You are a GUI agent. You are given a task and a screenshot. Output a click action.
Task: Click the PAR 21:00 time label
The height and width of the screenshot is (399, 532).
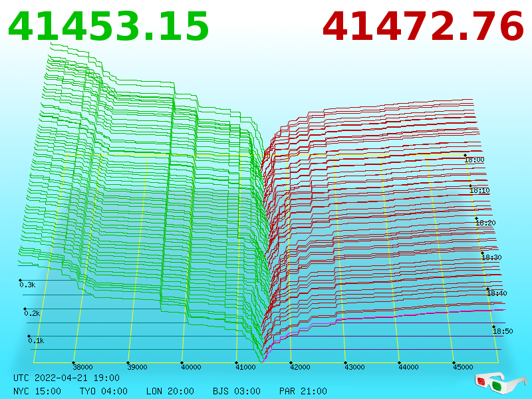[303, 391]
